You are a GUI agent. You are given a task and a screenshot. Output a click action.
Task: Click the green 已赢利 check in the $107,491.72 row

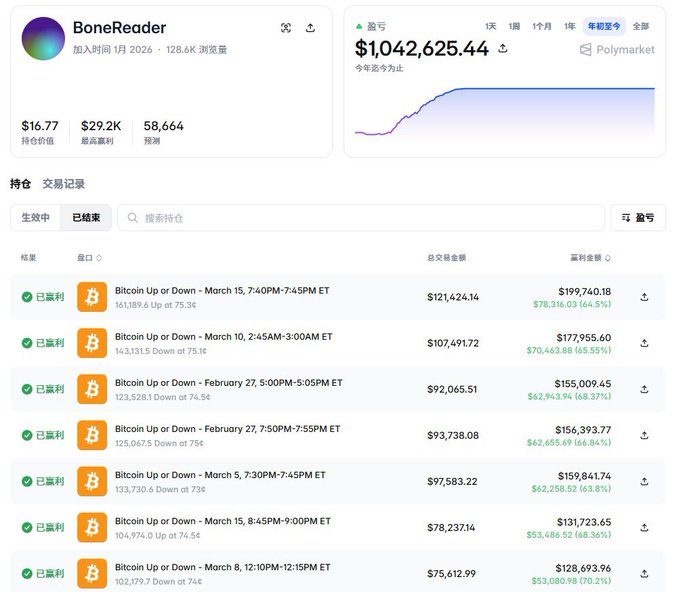coord(27,343)
